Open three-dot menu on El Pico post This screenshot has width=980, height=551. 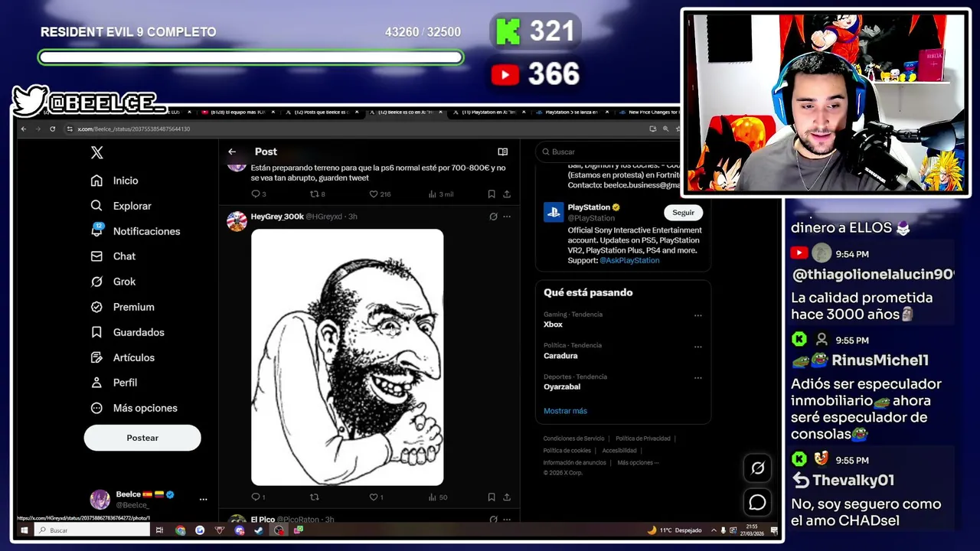coord(507,519)
